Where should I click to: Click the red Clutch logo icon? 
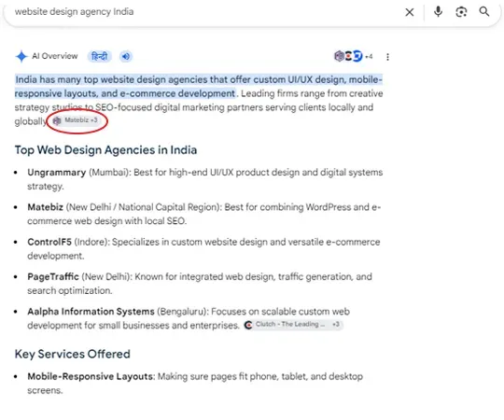click(248, 325)
